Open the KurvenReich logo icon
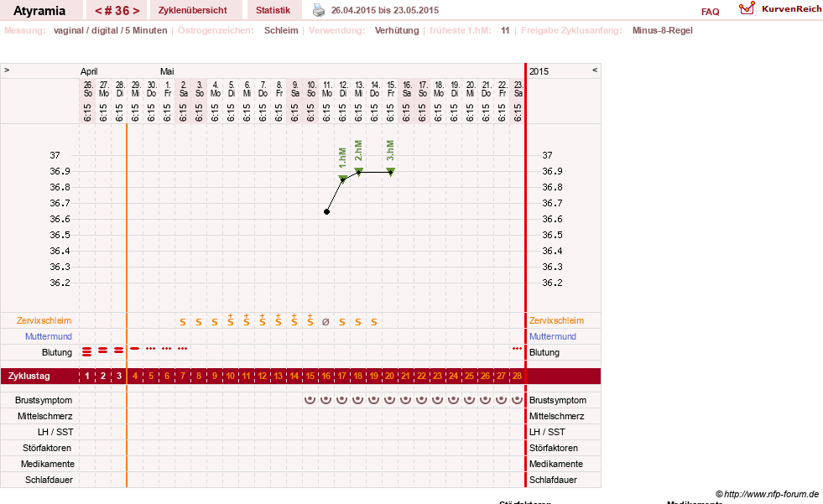Screen dimensions: 823x504 click(x=747, y=8)
